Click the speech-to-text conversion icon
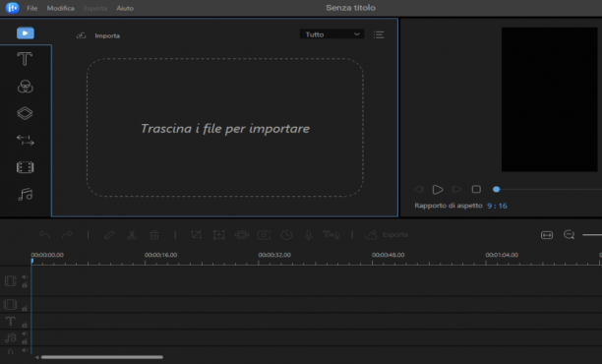Image resolution: width=602 pixels, height=364 pixels. pyautogui.click(x=331, y=234)
